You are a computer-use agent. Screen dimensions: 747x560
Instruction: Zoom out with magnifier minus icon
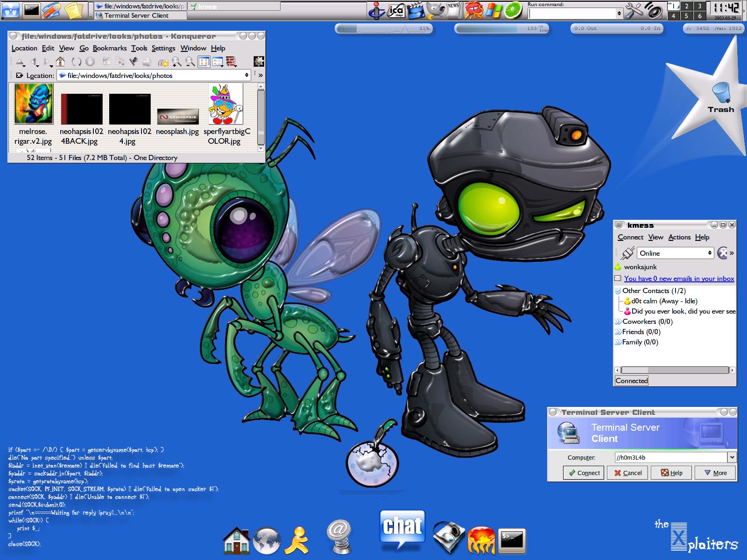(190, 62)
